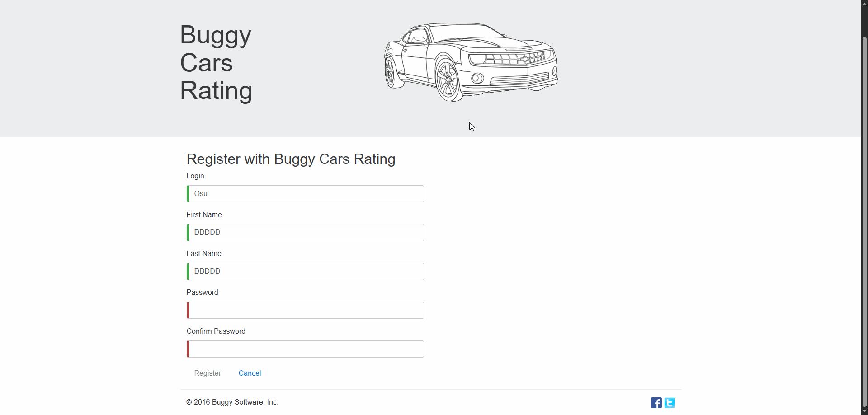This screenshot has width=868, height=415.
Task: Open the Facebook page icon
Action: pyautogui.click(x=656, y=403)
